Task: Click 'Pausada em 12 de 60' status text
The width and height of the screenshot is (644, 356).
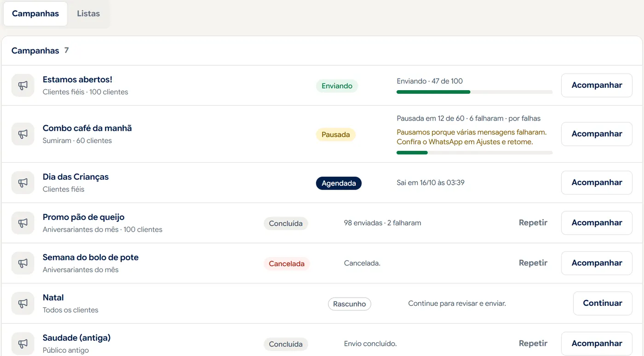Action: (x=431, y=118)
